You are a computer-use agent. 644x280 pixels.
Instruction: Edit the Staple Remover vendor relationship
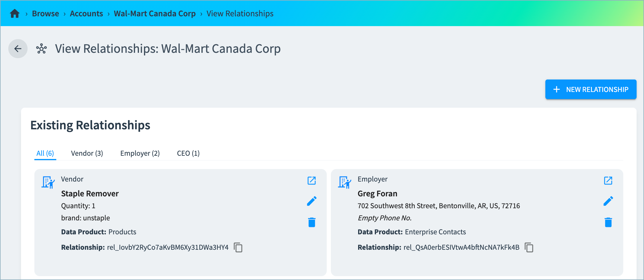pyautogui.click(x=312, y=201)
